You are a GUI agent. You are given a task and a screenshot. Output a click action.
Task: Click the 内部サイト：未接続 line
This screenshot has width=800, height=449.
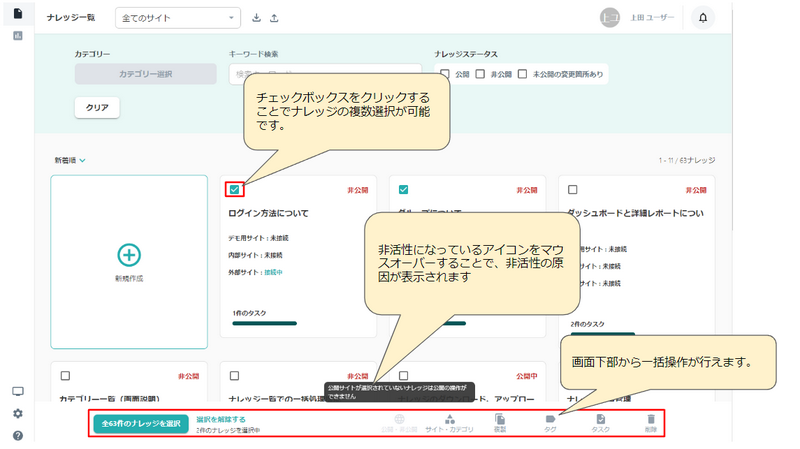[255, 255]
